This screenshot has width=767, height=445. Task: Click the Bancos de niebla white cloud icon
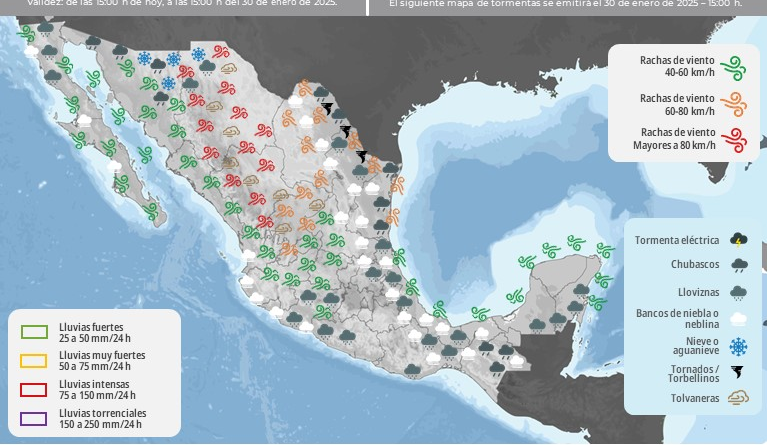(x=738, y=319)
